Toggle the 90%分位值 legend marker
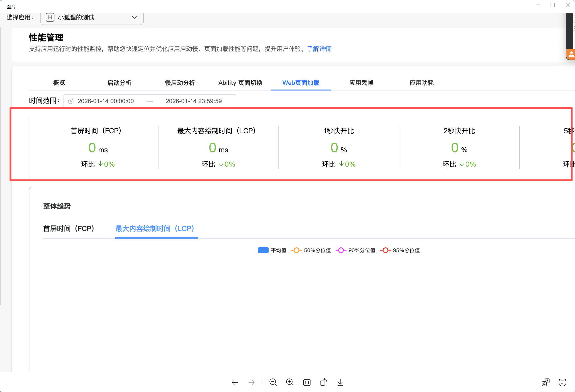The image size is (575, 392). 341,250
